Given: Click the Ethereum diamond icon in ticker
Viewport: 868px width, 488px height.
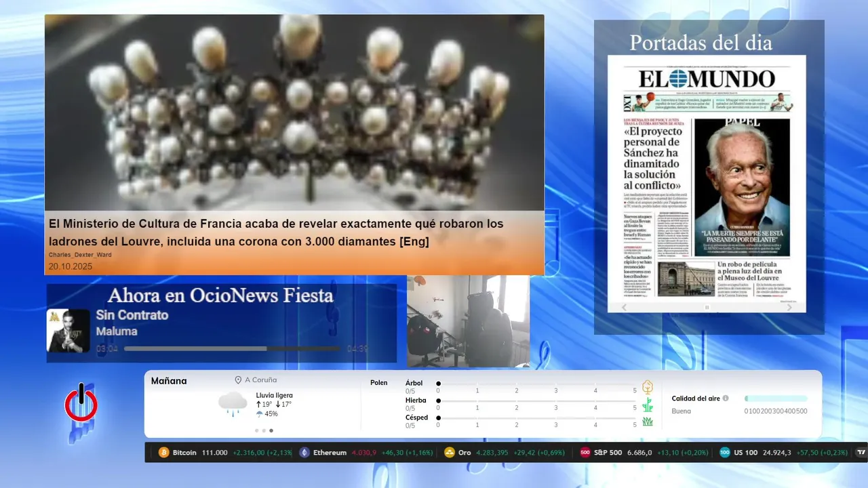Looking at the screenshot, I should [x=304, y=453].
